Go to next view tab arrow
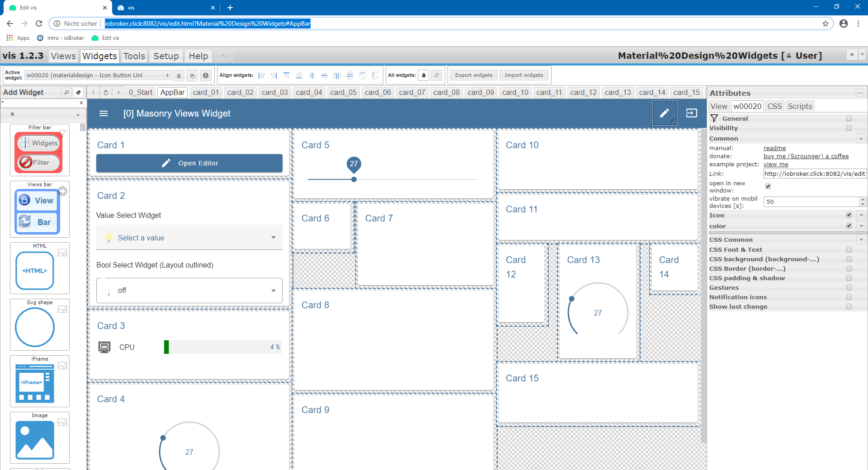The height and width of the screenshot is (470, 868). coord(118,92)
